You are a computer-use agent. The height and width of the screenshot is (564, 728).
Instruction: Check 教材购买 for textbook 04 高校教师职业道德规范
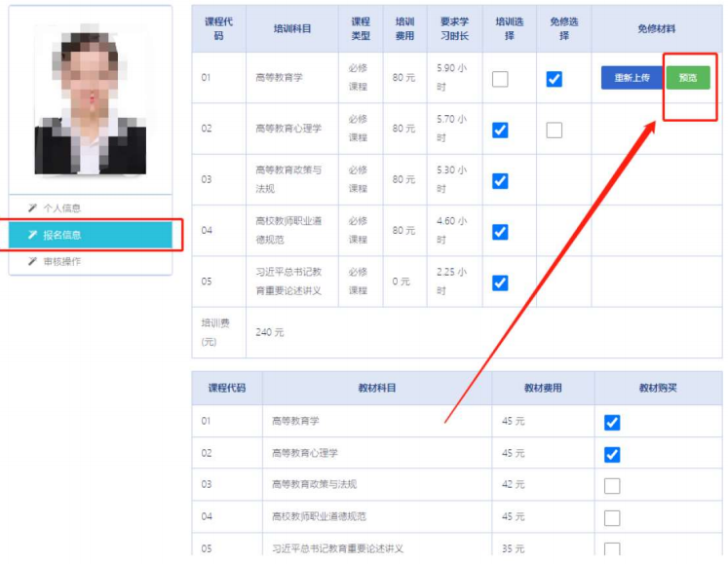pyautogui.click(x=612, y=517)
